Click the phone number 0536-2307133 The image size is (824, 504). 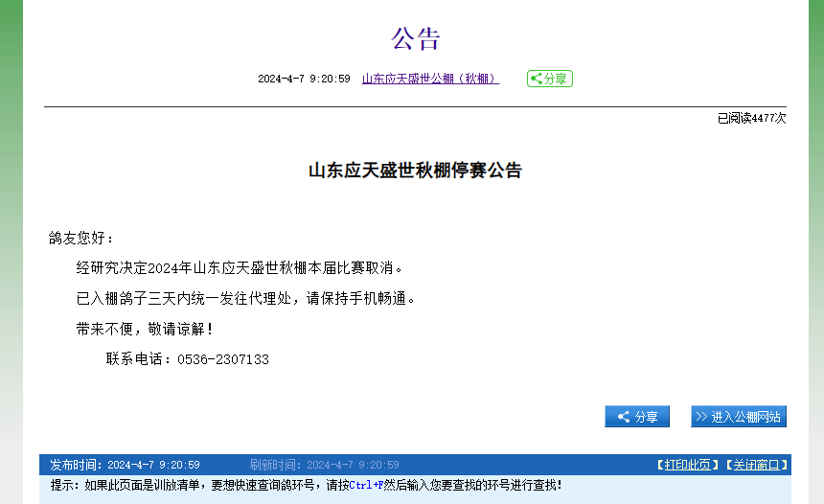coord(222,359)
